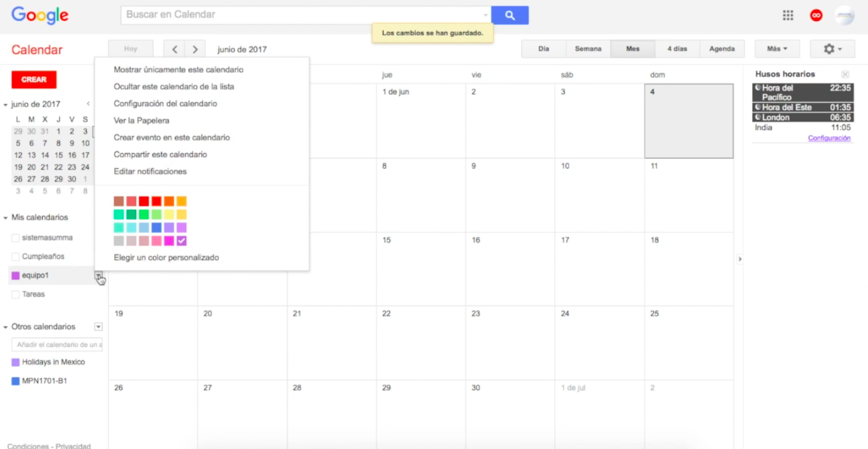Choose Configuración del calendario from menu
Screen dimensions: 868x449
coord(165,104)
